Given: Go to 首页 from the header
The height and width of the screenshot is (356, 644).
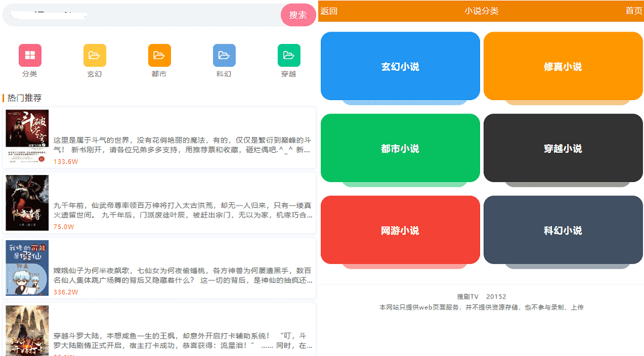Looking at the screenshot, I should [x=633, y=11].
